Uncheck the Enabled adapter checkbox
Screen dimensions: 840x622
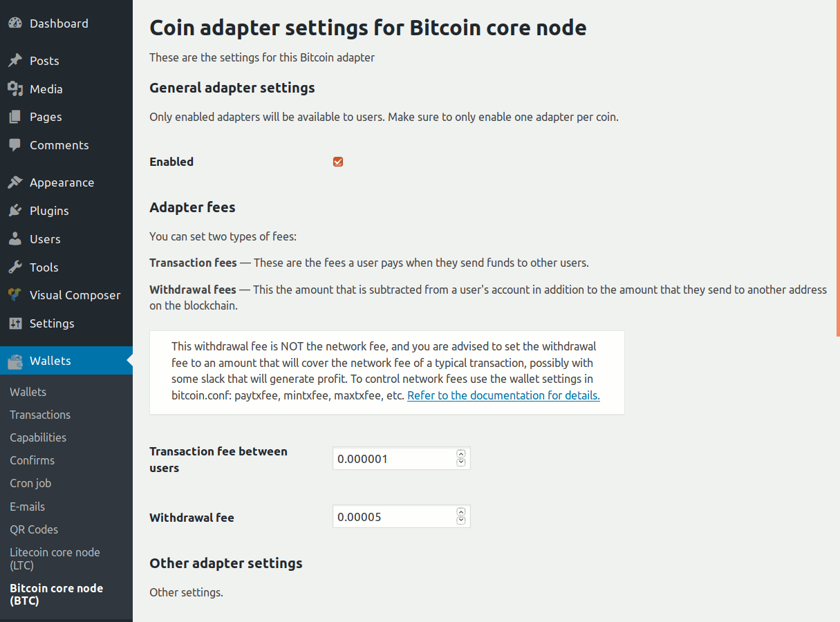pos(338,162)
